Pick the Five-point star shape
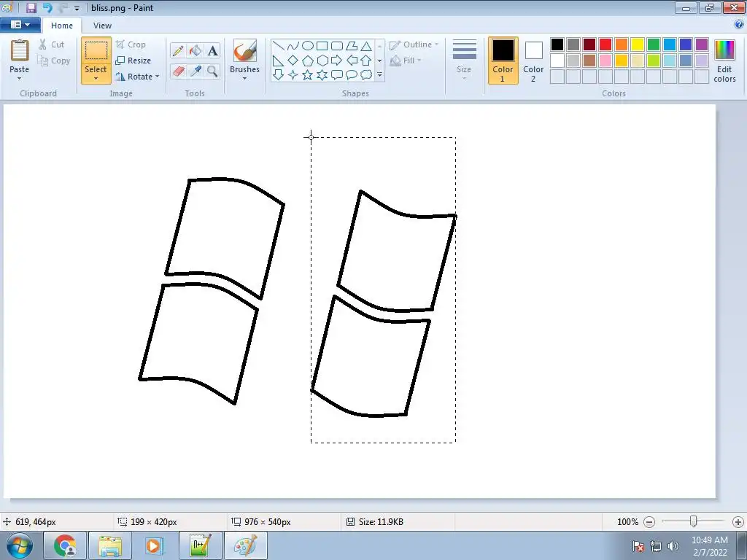747x560 pixels. (308, 75)
